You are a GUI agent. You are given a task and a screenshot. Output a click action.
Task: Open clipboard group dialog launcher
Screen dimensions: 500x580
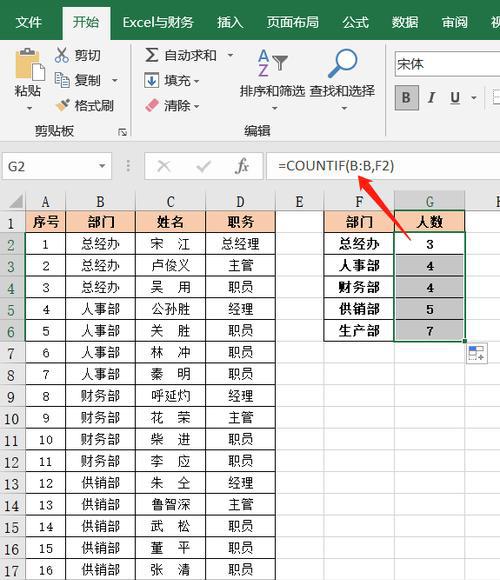pyautogui.click(x=122, y=132)
